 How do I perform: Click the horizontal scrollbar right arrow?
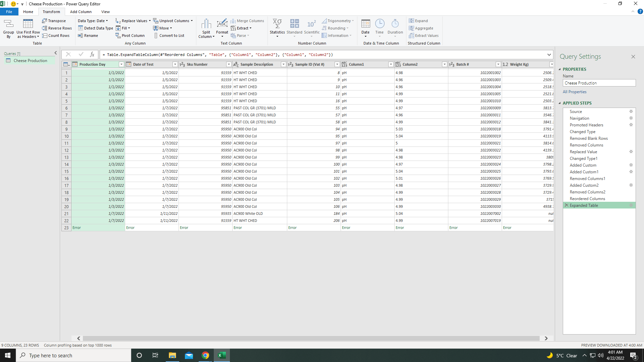point(546,338)
